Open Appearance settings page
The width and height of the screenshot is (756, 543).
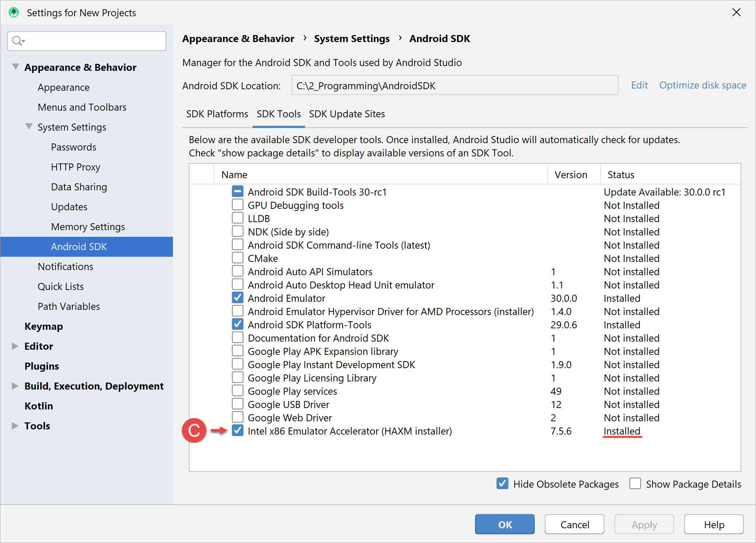coord(63,87)
